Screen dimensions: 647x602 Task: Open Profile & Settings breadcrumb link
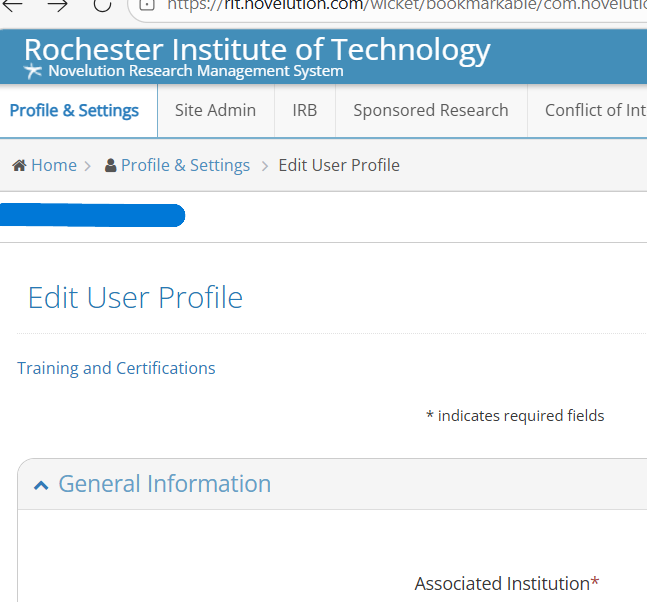pyautogui.click(x=185, y=165)
